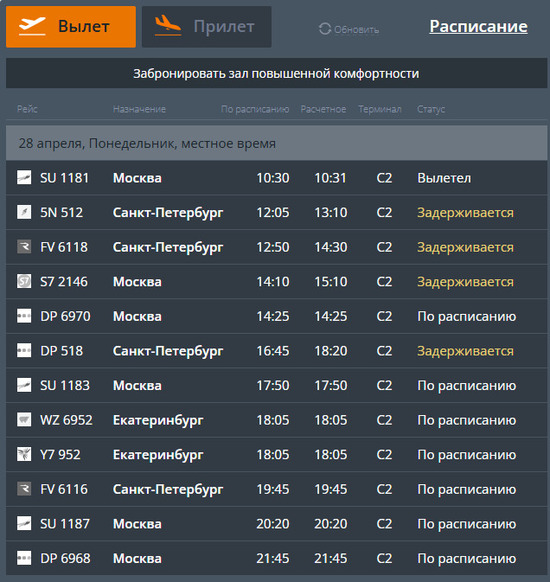
Task: Click the Обновить refresh text
Action: point(357,30)
